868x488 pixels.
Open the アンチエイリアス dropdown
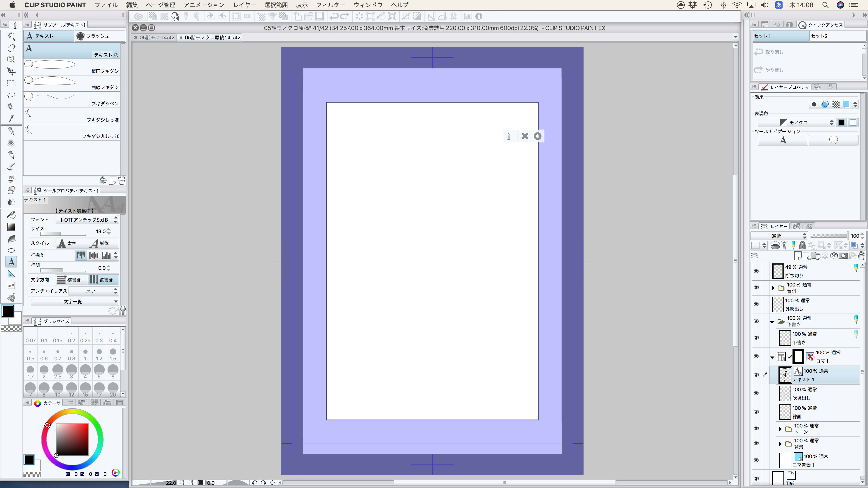point(93,291)
